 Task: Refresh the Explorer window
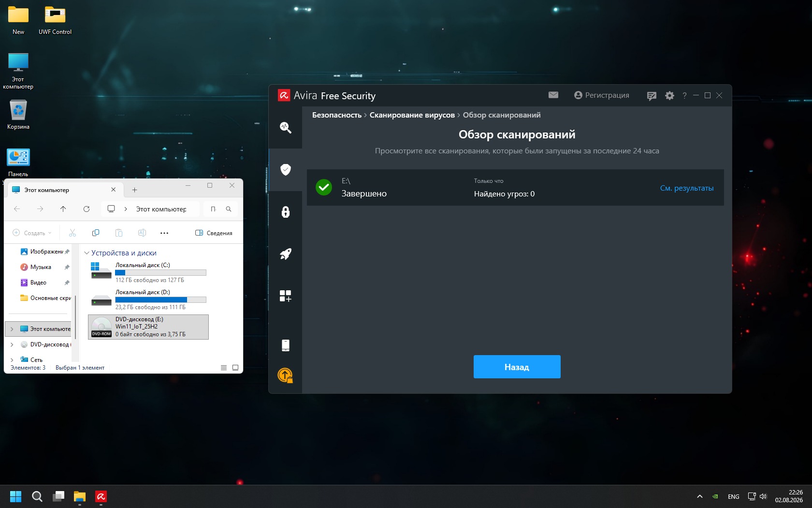(87, 209)
